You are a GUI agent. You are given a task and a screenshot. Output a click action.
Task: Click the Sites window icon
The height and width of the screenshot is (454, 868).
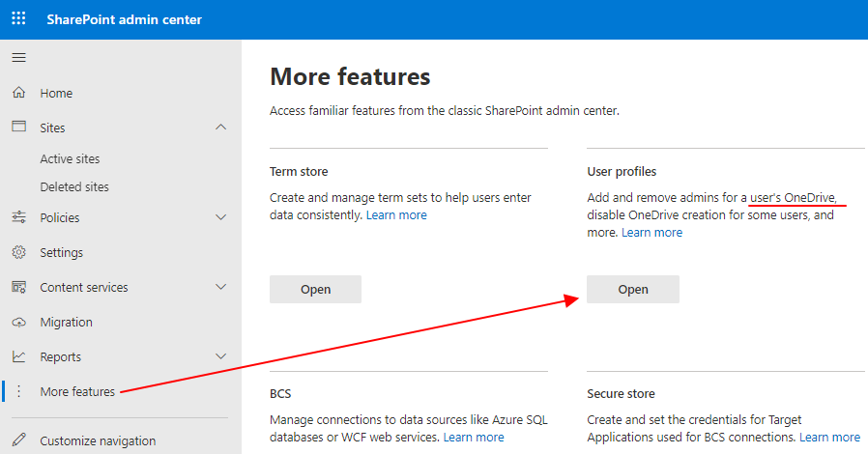[x=18, y=127]
